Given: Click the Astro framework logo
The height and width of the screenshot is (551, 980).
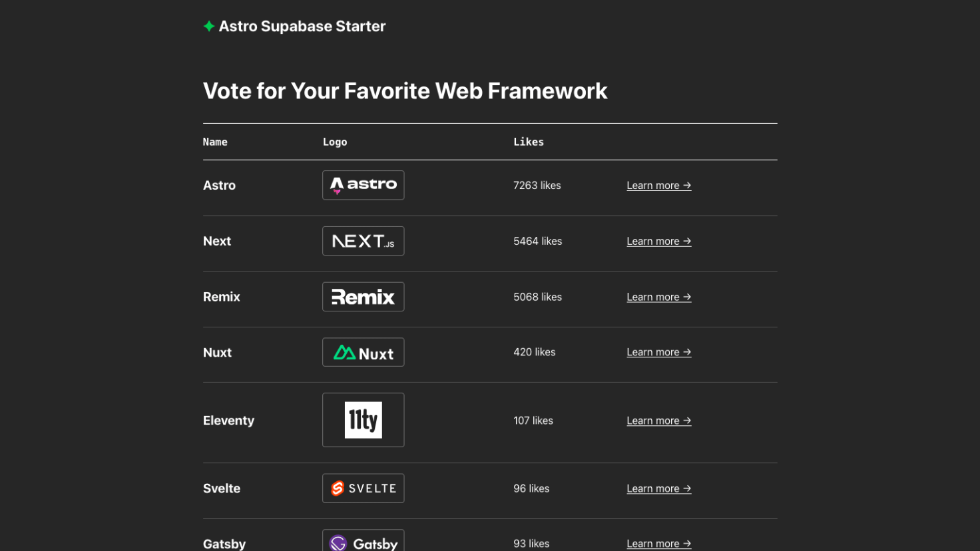Looking at the screenshot, I should [363, 185].
